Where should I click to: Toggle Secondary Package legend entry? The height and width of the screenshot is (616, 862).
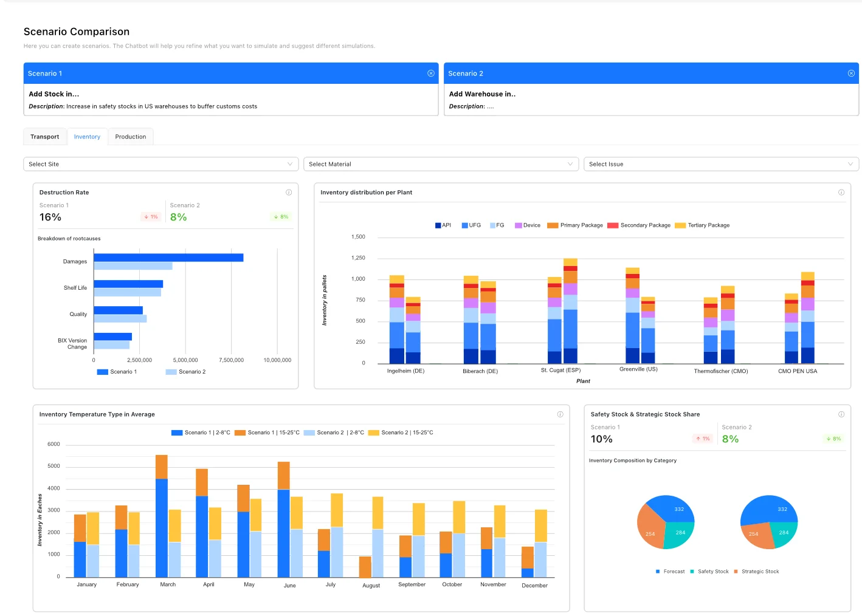639,225
